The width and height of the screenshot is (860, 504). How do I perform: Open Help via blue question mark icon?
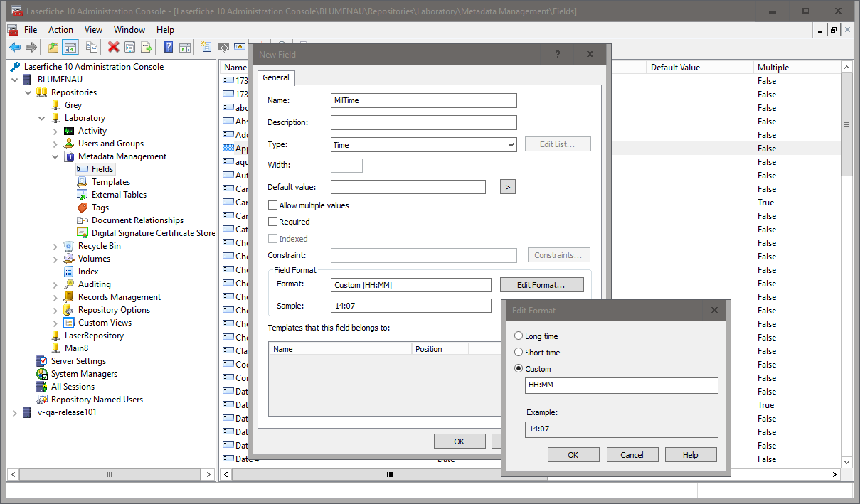[x=169, y=48]
